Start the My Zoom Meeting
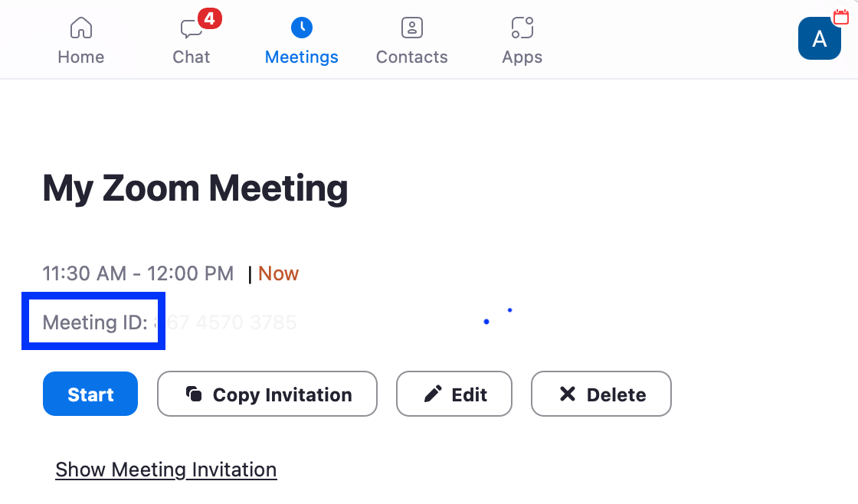The height and width of the screenshot is (504, 858). pos(90,394)
